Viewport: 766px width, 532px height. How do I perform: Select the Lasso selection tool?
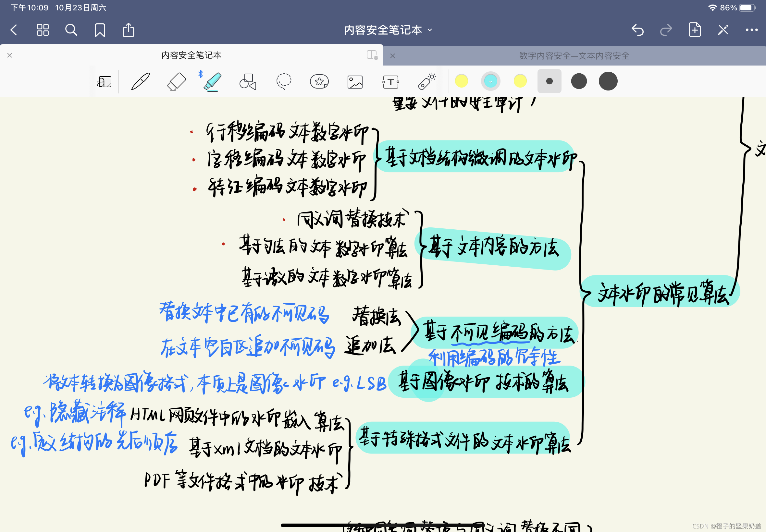[x=284, y=81]
